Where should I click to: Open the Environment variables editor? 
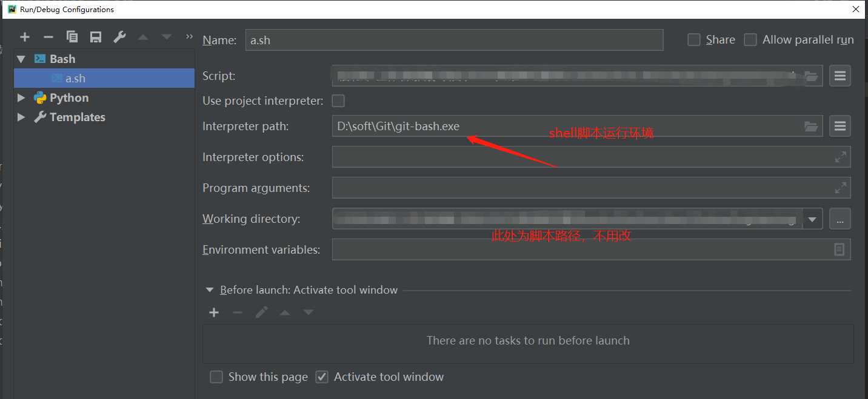click(x=840, y=249)
